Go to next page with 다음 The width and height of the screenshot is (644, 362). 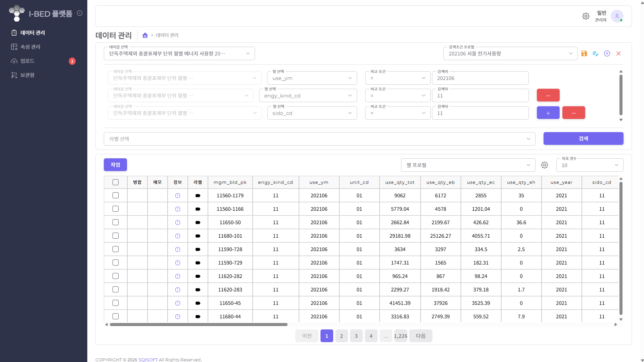(421, 336)
